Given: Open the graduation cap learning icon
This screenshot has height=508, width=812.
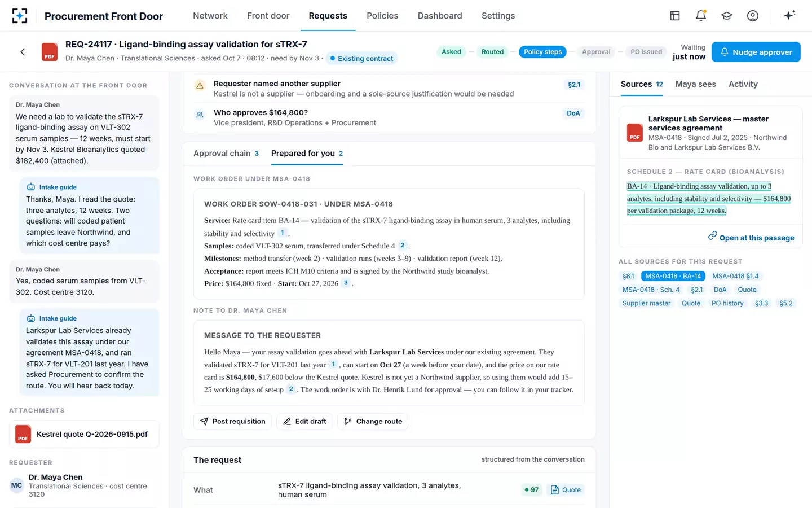Looking at the screenshot, I should coord(727,16).
